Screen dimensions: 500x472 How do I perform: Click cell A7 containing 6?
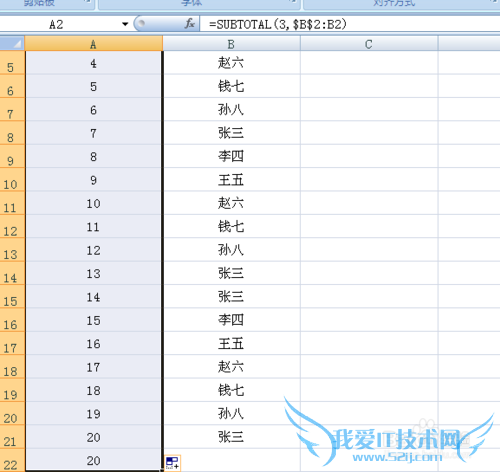tap(94, 109)
